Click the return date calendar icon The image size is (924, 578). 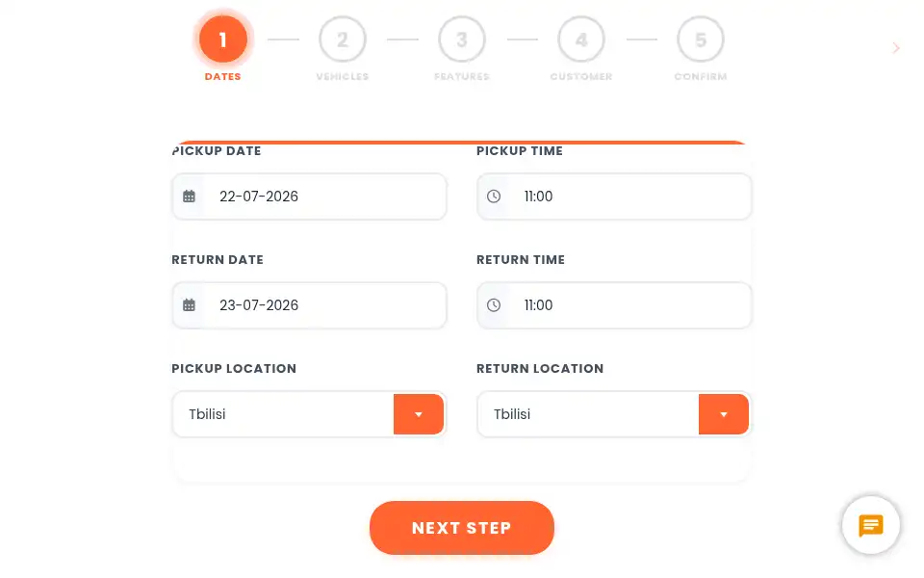click(189, 305)
